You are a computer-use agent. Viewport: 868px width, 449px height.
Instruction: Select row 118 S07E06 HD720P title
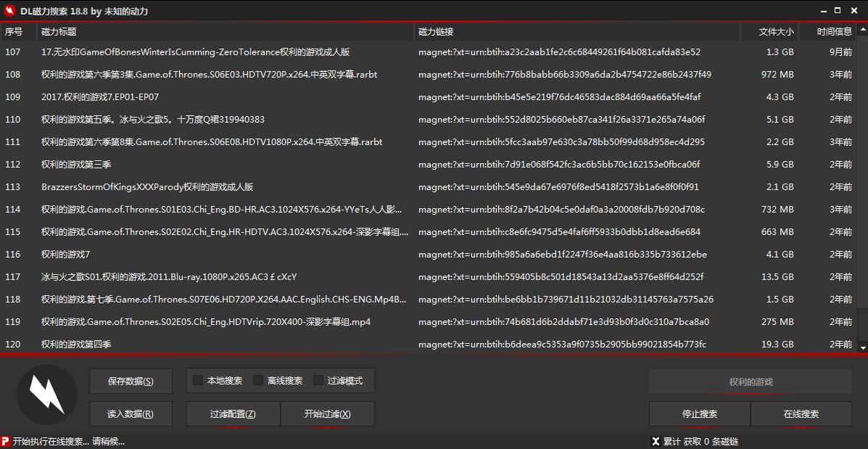(x=223, y=300)
